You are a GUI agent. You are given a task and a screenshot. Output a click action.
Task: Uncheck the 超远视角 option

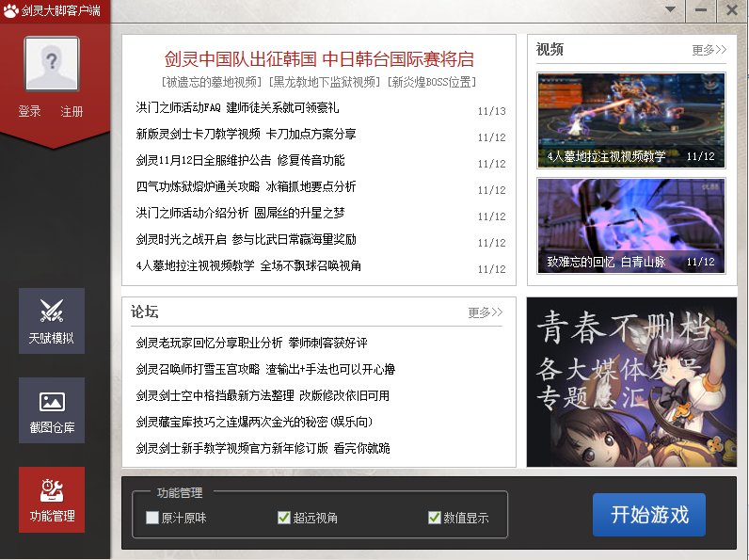coord(284,518)
